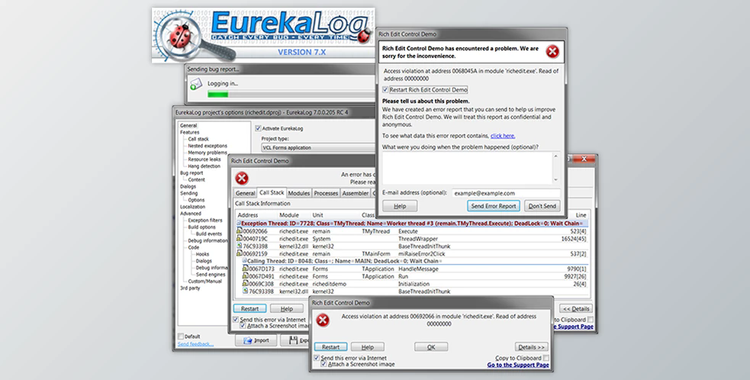Viewport: 750px width, 380px height.
Task: Click the Send feedback link
Action: point(196,344)
